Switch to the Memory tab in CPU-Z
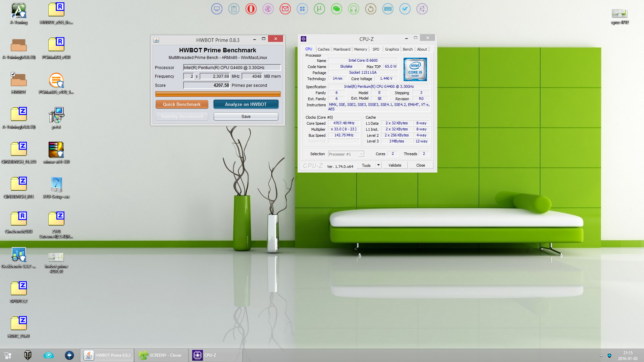 coord(360,49)
